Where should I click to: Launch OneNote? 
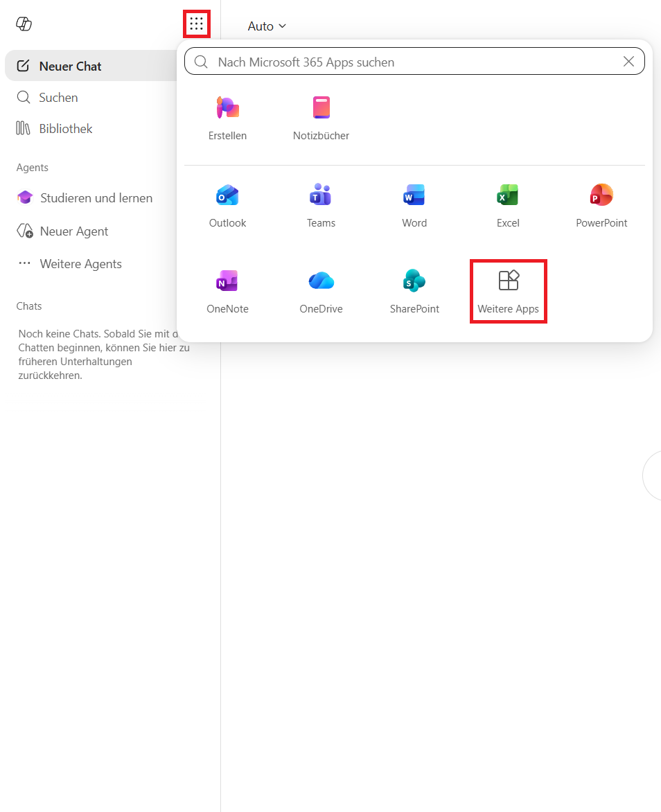[227, 292]
